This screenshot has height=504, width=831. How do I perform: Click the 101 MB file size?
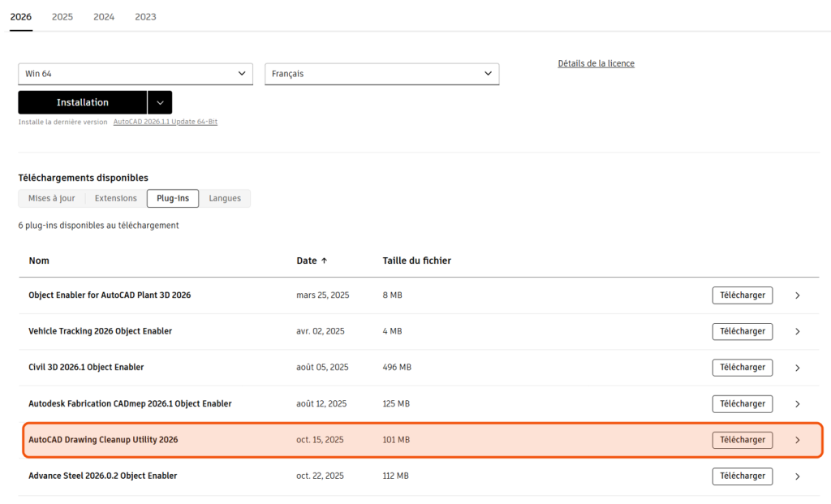(396, 440)
